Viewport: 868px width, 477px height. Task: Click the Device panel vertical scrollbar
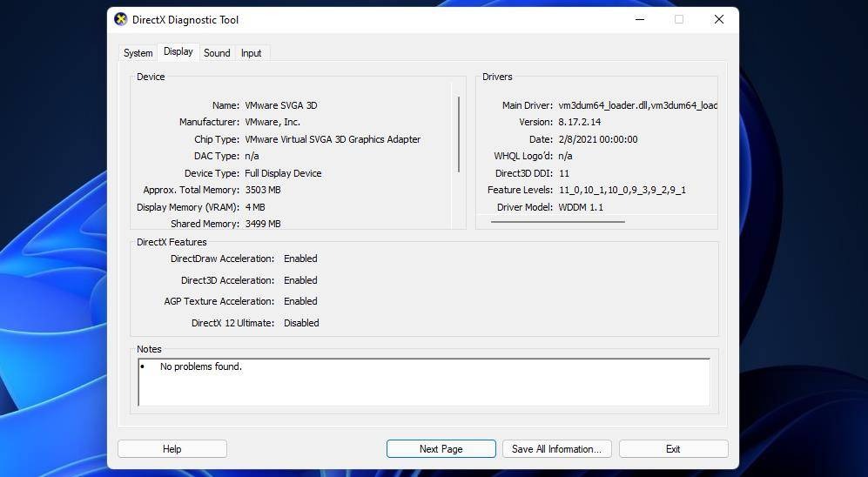459,134
